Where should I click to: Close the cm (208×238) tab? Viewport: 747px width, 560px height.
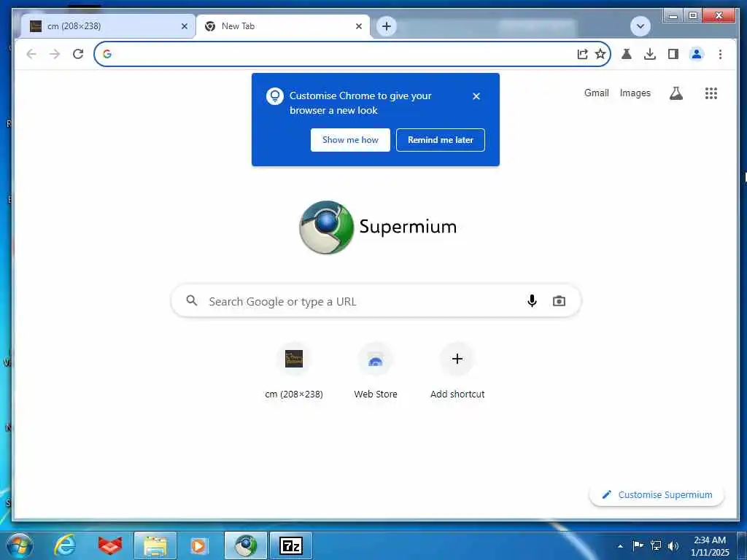pos(185,26)
